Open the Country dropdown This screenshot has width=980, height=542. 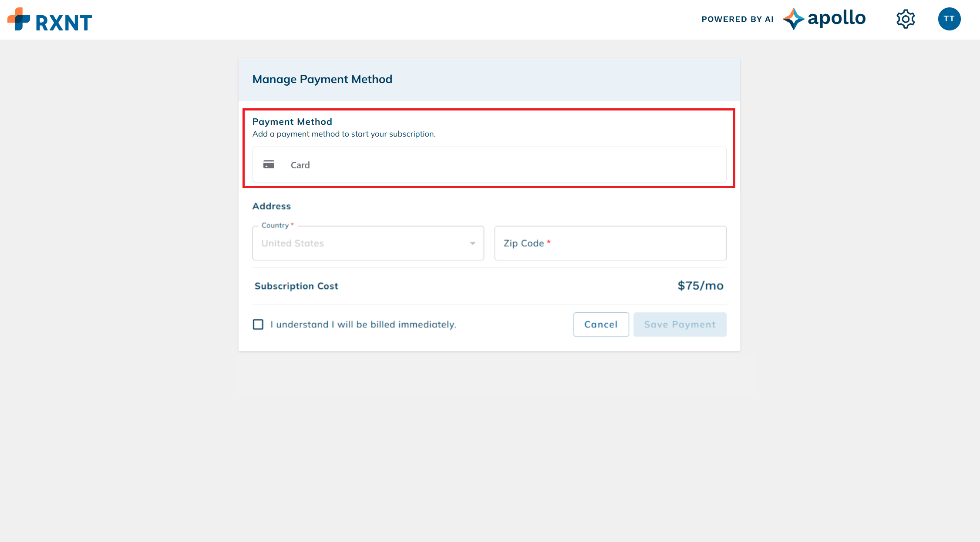pyautogui.click(x=367, y=243)
